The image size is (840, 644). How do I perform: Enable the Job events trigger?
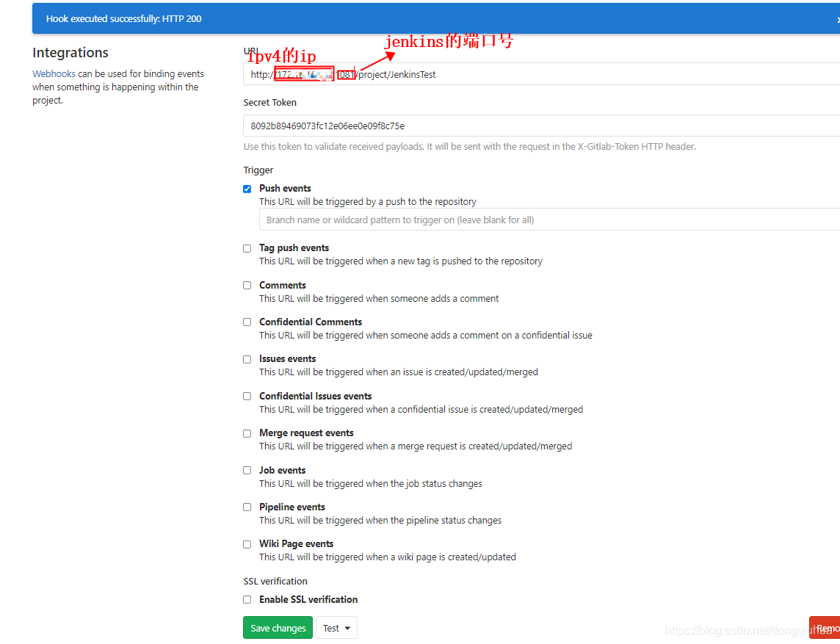click(247, 470)
